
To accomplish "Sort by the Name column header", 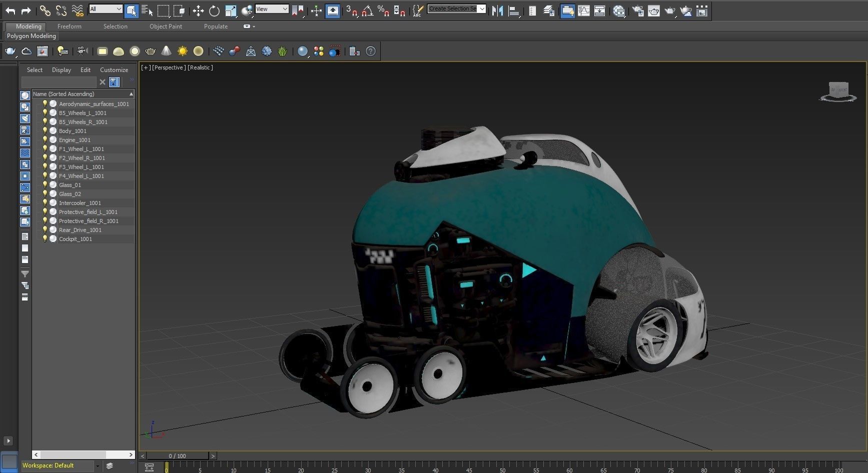I will (x=83, y=94).
